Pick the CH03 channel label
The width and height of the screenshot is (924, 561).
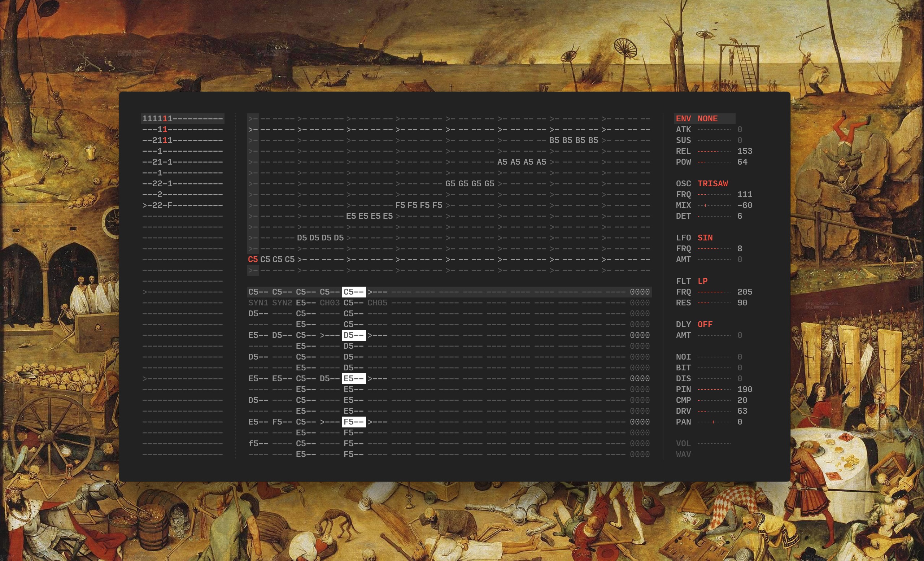pyautogui.click(x=330, y=303)
